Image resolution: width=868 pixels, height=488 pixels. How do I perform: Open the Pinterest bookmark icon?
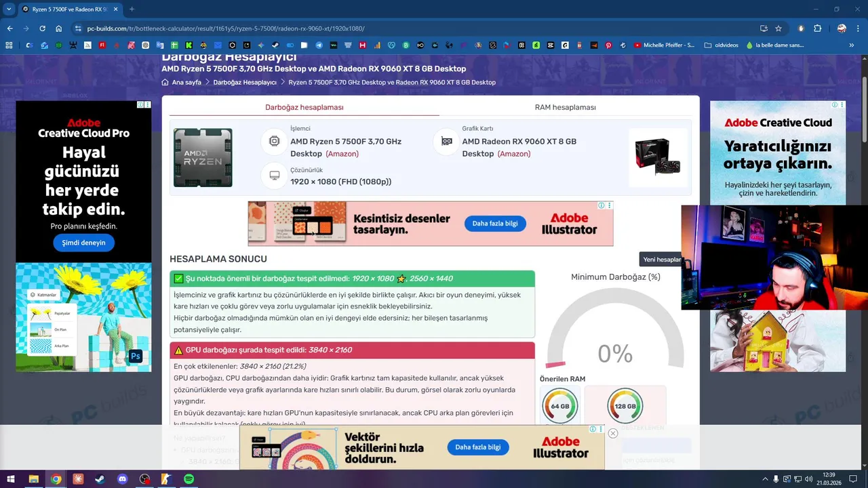click(608, 45)
